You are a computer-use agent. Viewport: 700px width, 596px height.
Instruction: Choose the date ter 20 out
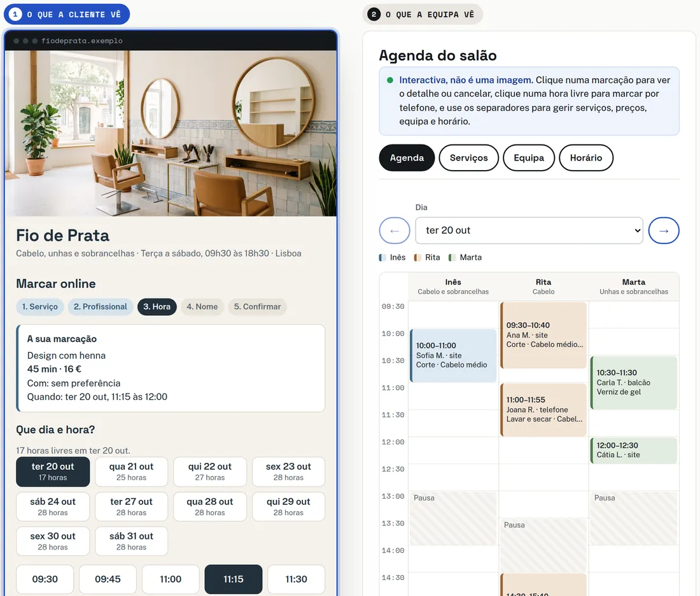53,471
